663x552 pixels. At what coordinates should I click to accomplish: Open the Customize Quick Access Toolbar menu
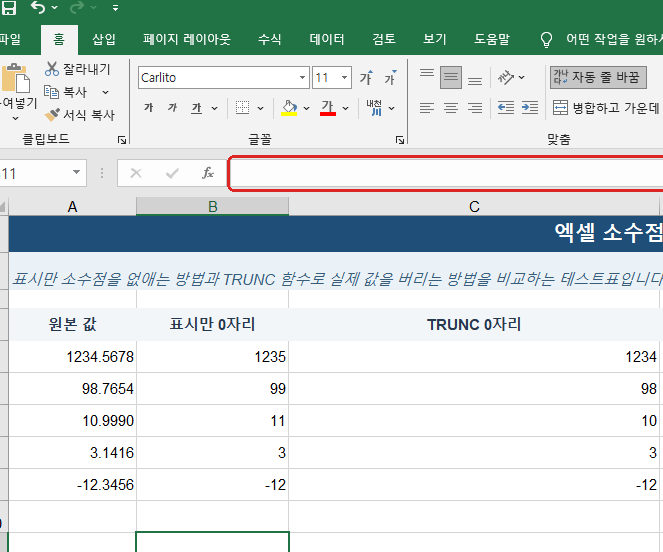[115, 8]
